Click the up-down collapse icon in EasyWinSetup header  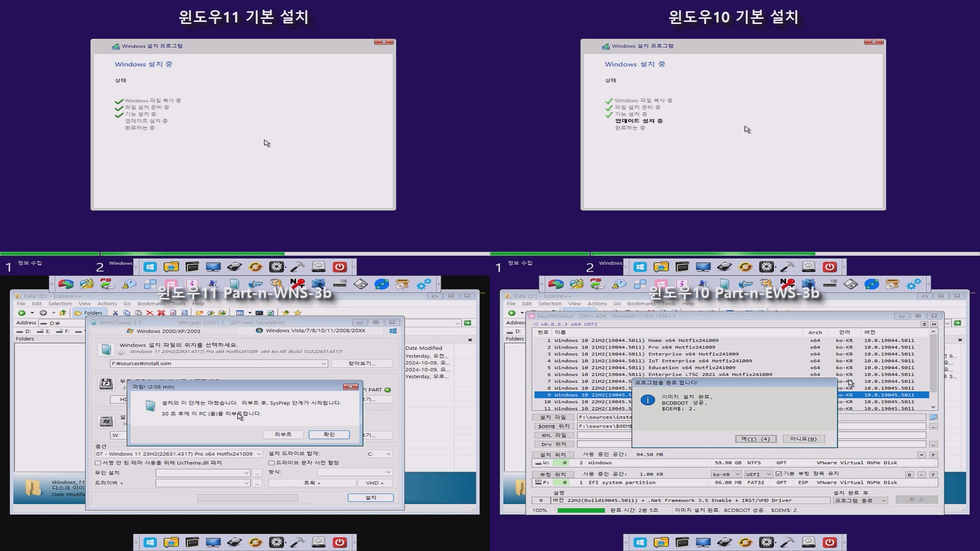coord(924,324)
